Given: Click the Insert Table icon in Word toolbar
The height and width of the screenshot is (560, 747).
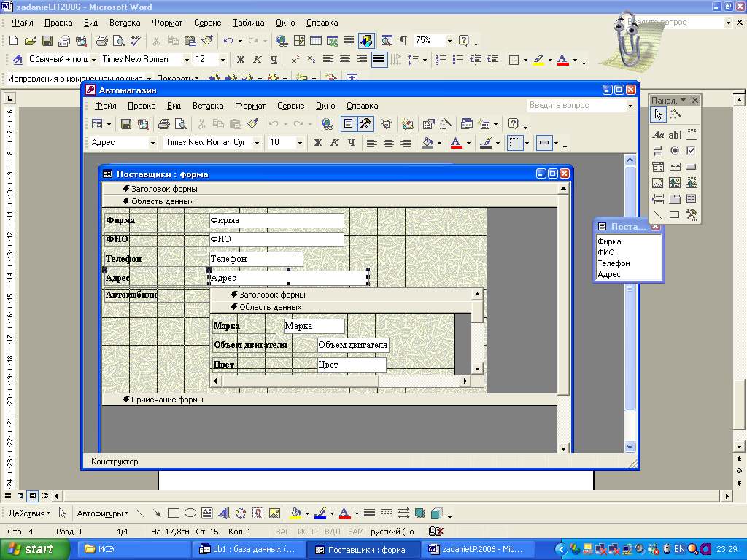Looking at the screenshot, I should click(315, 41).
